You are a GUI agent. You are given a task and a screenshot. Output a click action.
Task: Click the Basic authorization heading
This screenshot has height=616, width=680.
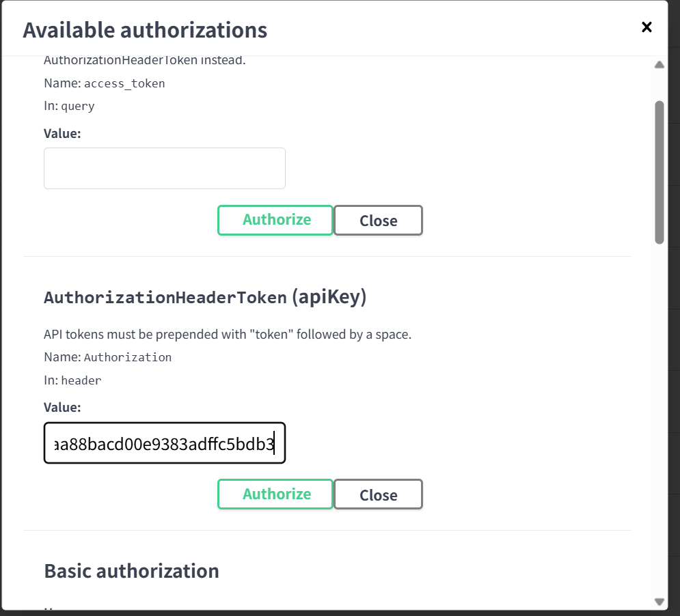(132, 571)
